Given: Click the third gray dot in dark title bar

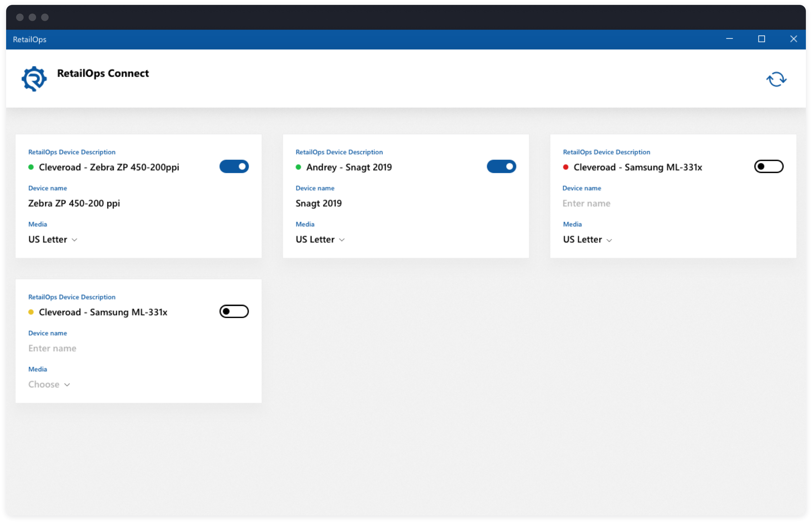Looking at the screenshot, I should tap(45, 17).
